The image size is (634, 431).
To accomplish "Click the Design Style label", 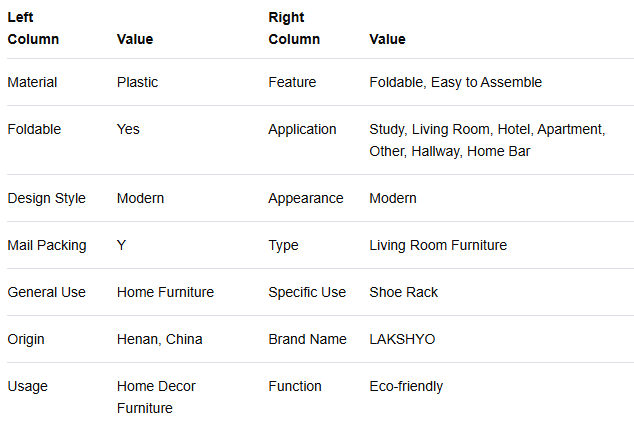I will point(46,198).
